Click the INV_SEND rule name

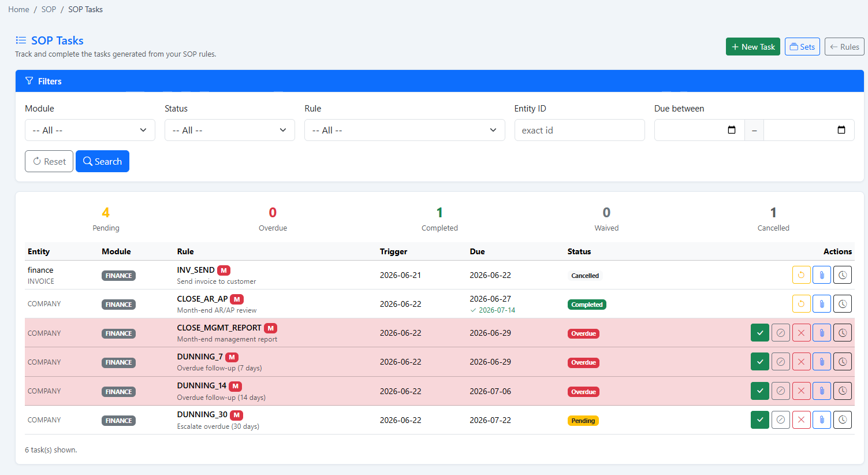[196, 270]
